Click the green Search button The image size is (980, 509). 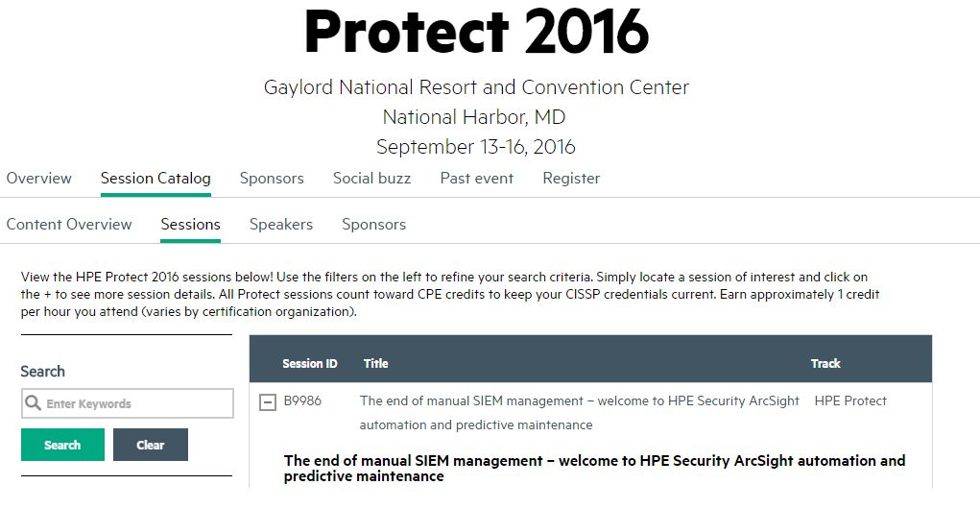pos(62,445)
